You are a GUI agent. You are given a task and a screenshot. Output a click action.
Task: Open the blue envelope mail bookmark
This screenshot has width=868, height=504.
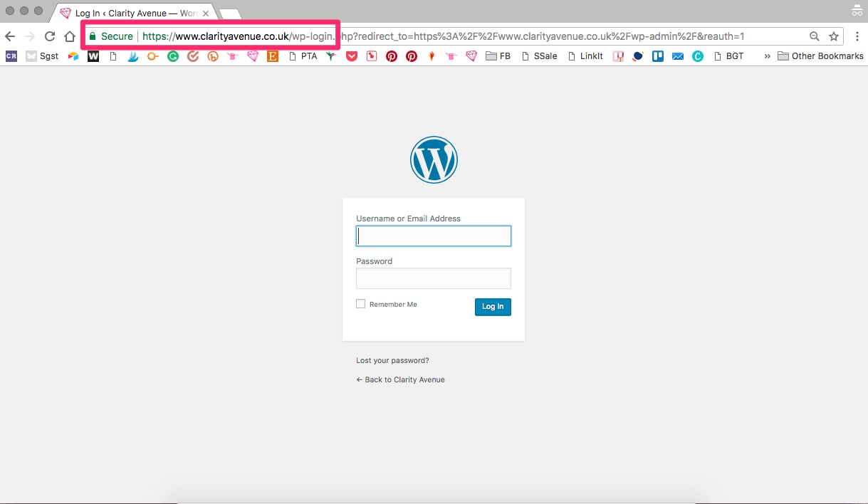678,56
